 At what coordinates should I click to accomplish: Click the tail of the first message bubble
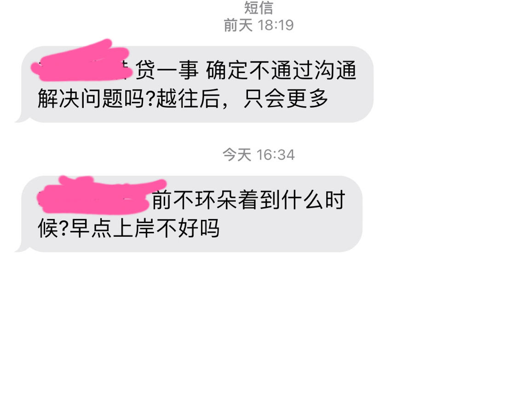[22, 117]
